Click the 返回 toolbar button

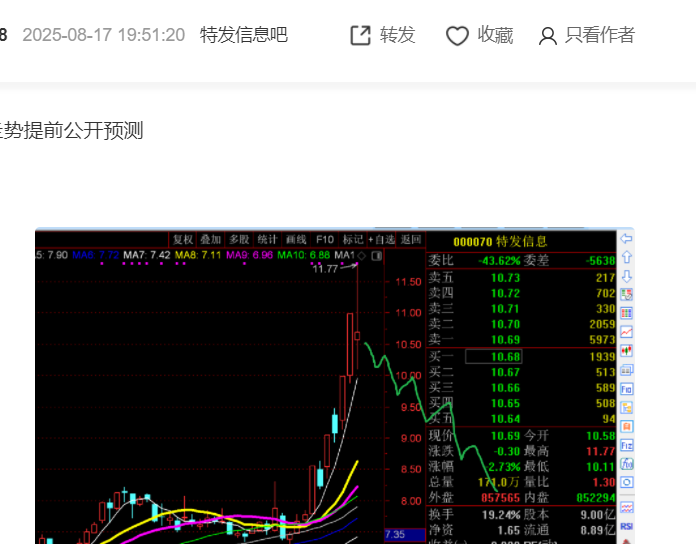[411, 240]
